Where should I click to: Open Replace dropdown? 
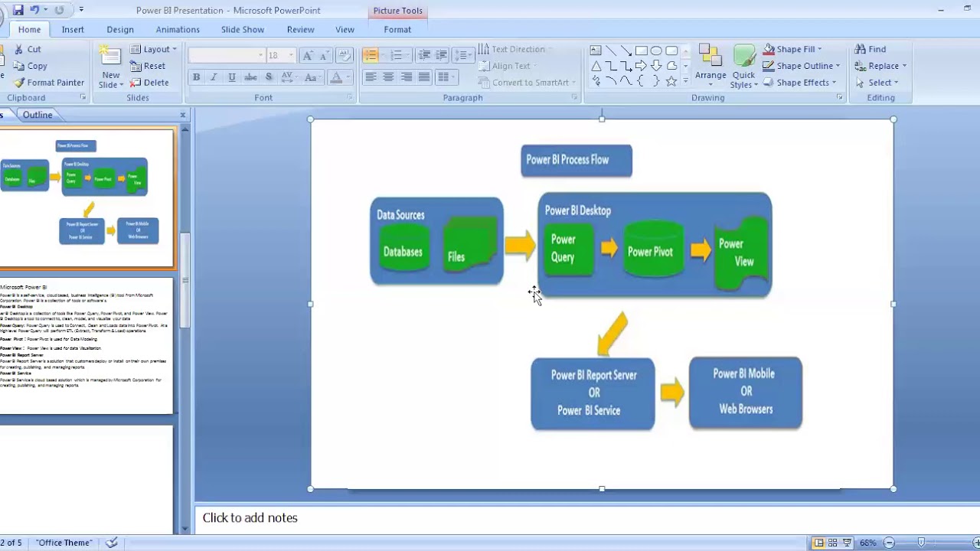(880, 66)
